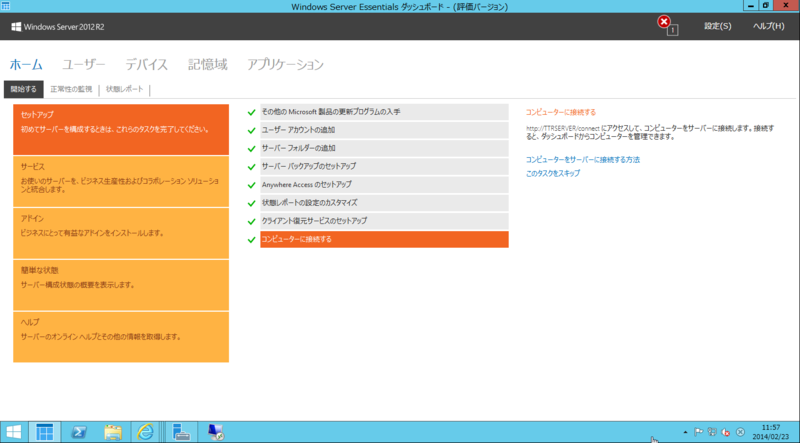Switch to the ホーム tab
The width and height of the screenshot is (800, 443).
point(26,65)
